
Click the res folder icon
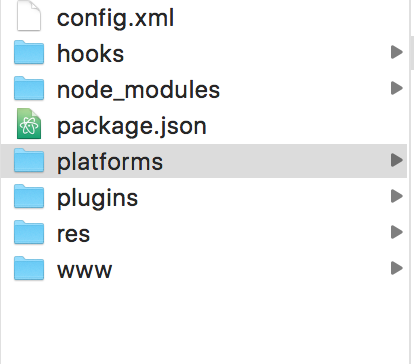pyautogui.click(x=29, y=232)
